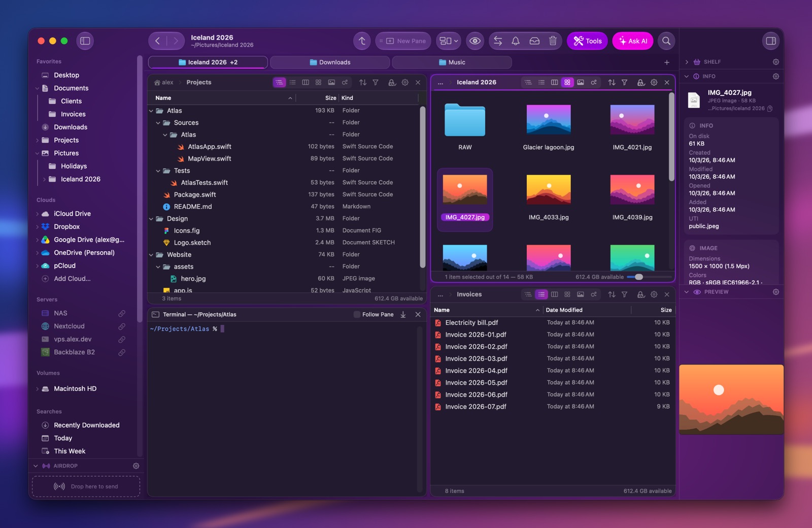This screenshot has width=812, height=528.
Task: Click sort arrows in Projects pane
Action: [x=363, y=82]
